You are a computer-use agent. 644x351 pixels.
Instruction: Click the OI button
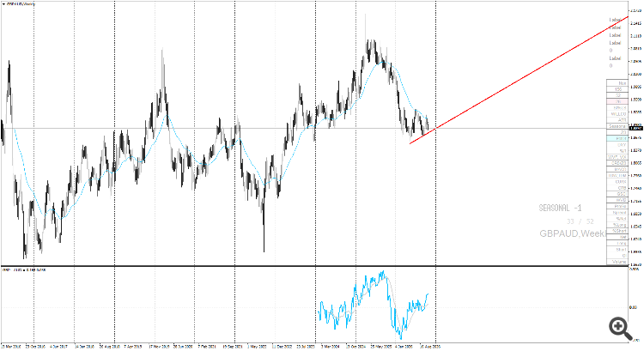tap(617, 256)
